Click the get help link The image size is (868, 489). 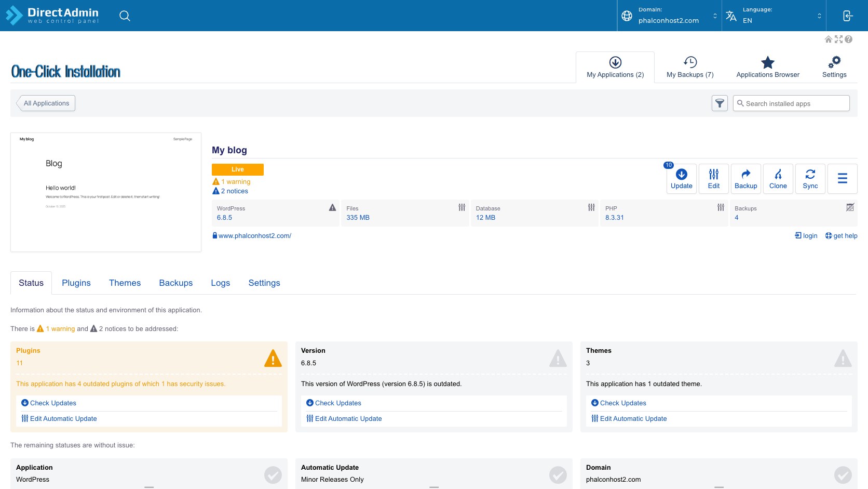[x=841, y=236]
